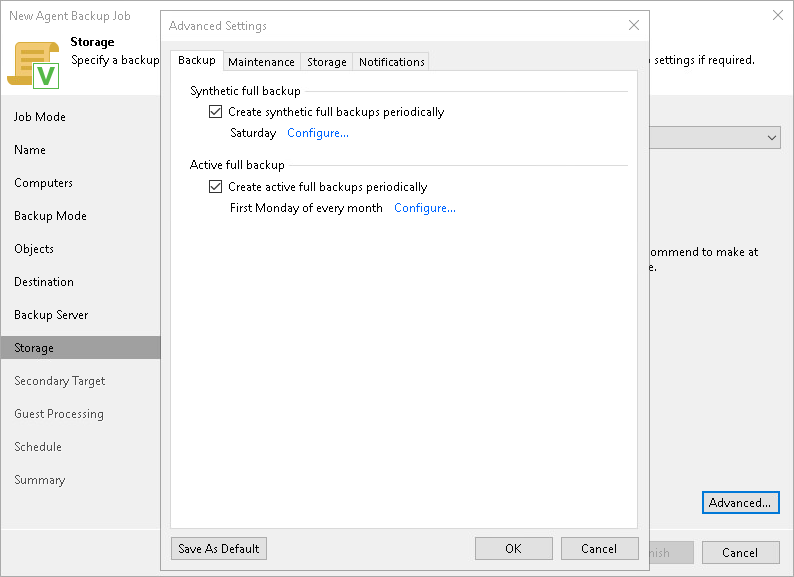The width and height of the screenshot is (794, 577).
Task: Open the Storage tab in Advanced Settings
Action: coord(327,62)
